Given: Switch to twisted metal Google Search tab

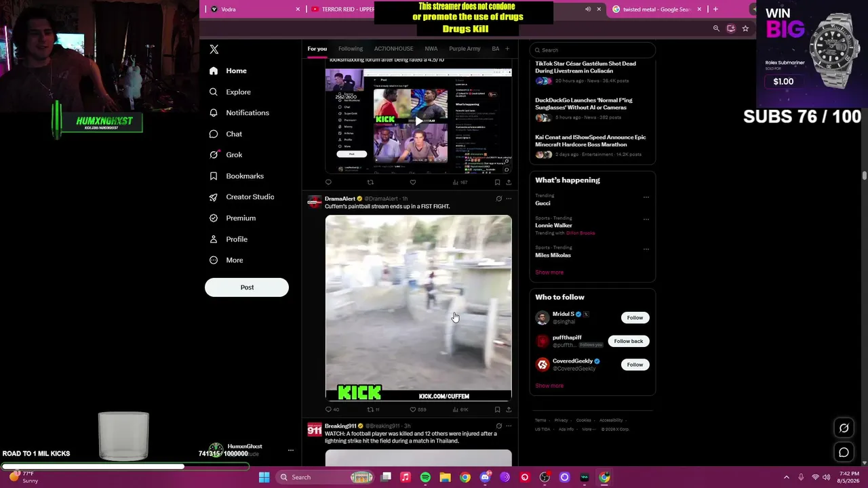Looking at the screenshot, I should (x=656, y=9).
